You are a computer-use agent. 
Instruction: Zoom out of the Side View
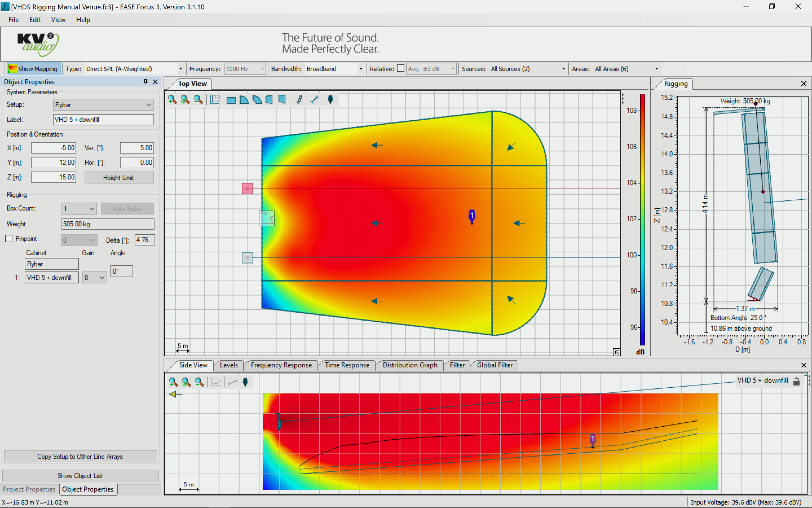click(x=199, y=382)
